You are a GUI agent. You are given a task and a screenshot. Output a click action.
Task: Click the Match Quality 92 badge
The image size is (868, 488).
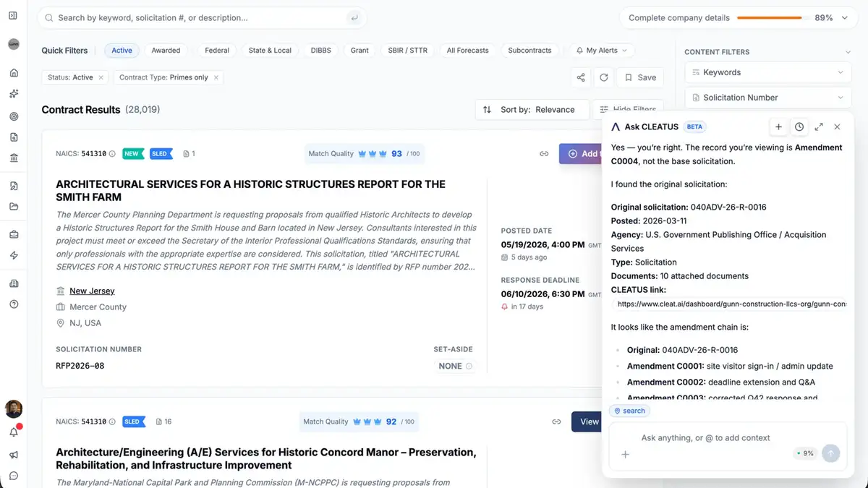coord(359,421)
